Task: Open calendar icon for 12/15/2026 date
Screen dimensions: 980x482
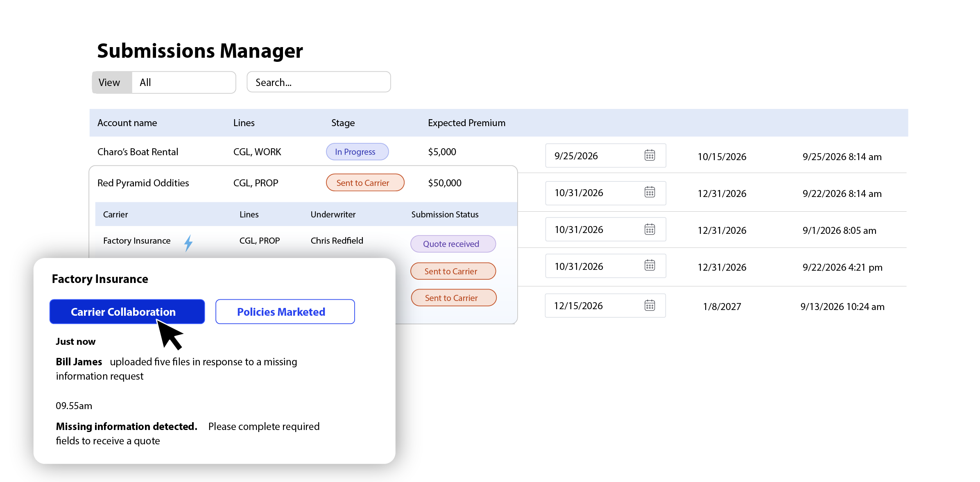Action: pos(650,305)
